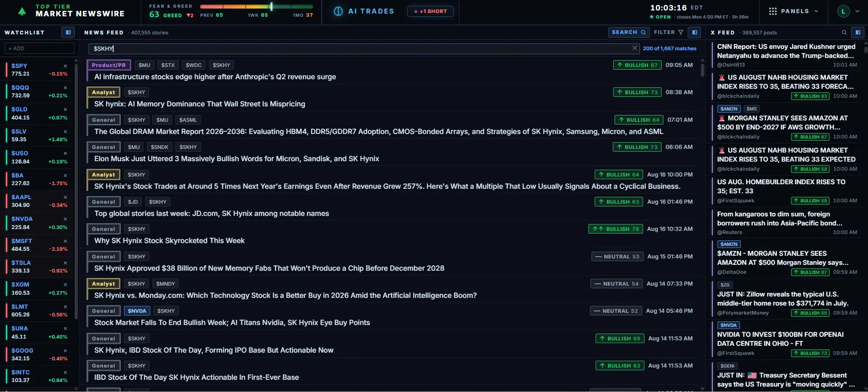Image resolution: width=868 pixels, height=392 pixels.
Task: Expand the user account dropdown chevron
Action: [x=857, y=11]
